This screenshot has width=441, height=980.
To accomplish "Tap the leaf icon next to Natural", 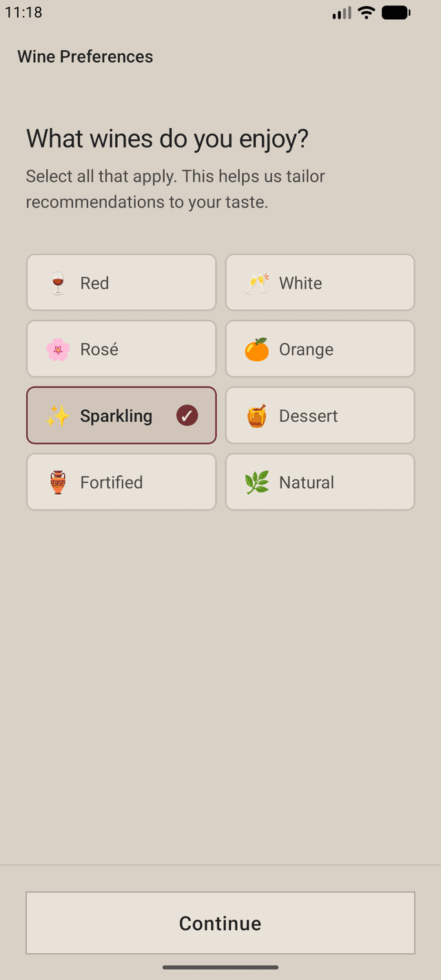I will (256, 482).
